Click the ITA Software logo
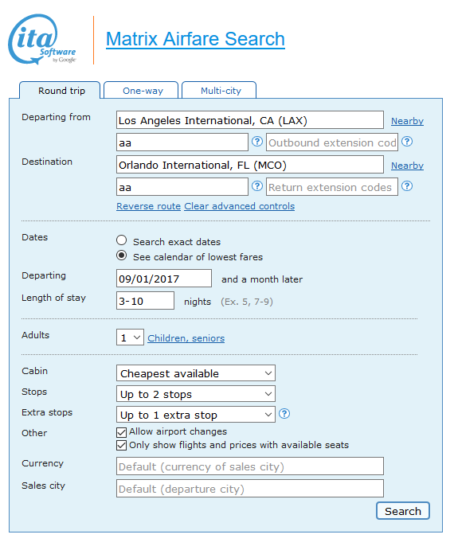Image resolution: width=454 pixels, height=550 pixels. pos(42,39)
